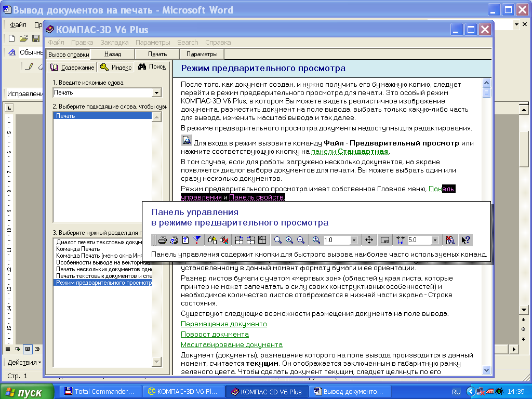Click the context help arrow with question mark
The image size is (532, 399).
pos(465,240)
